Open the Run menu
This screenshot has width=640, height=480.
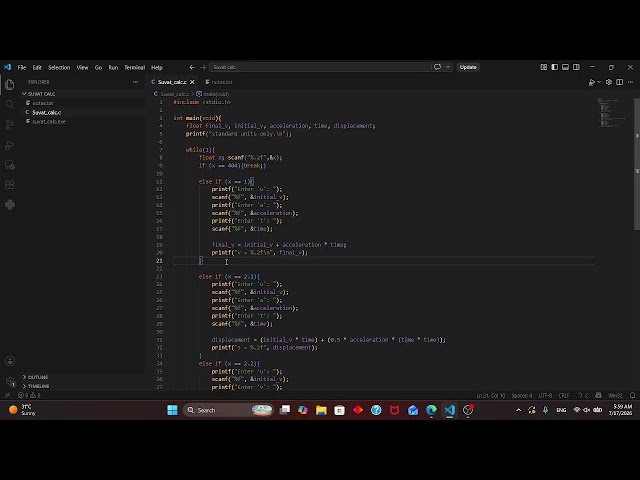tap(113, 67)
